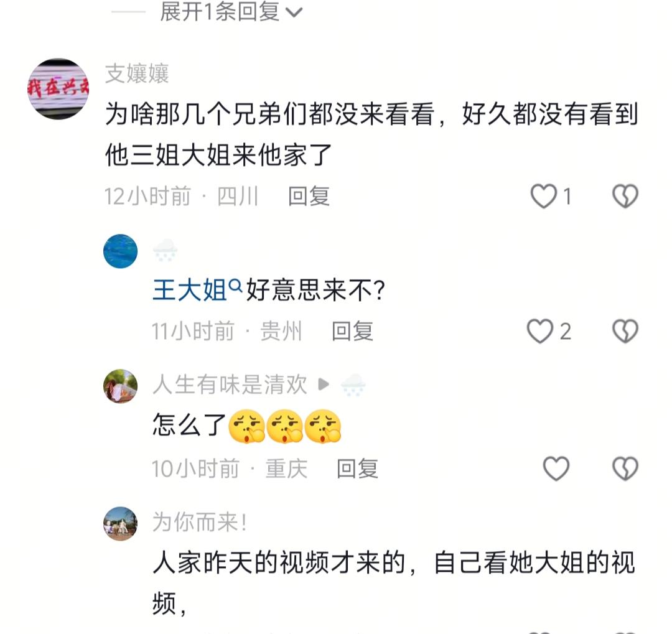
Task: Open 人生有味是清欢 user profile name
Action: tap(230, 384)
